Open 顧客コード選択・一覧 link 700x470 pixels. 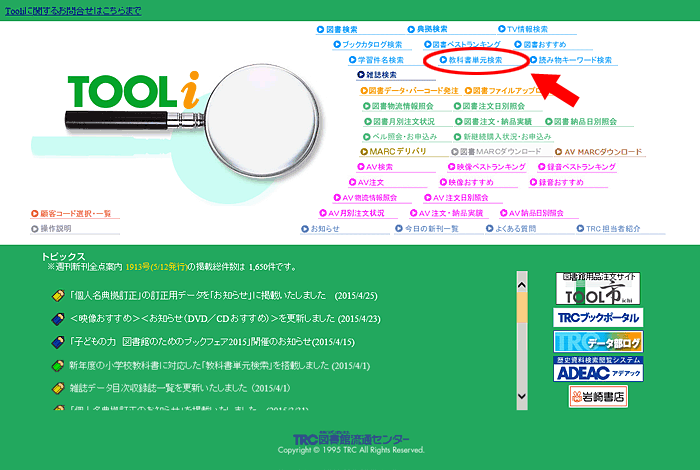(x=71, y=214)
